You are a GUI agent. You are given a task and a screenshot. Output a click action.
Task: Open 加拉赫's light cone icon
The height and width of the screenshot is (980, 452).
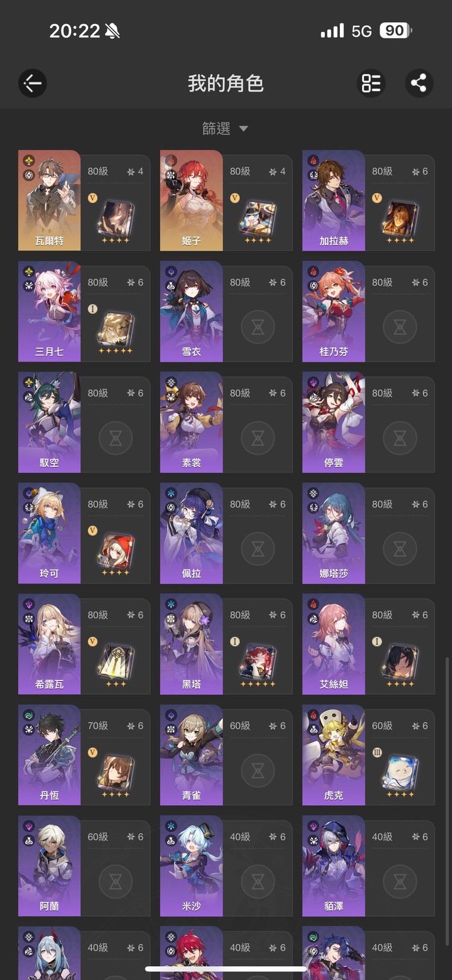400,218
